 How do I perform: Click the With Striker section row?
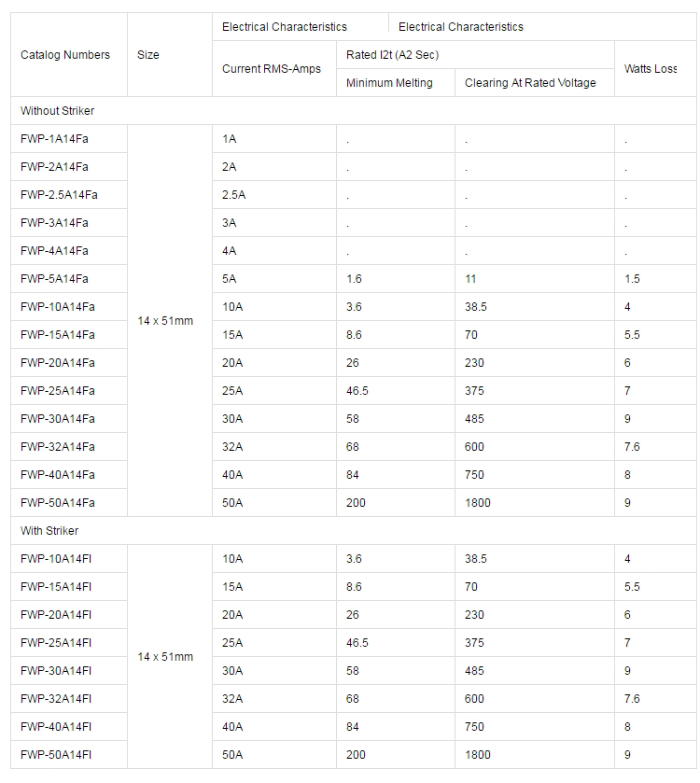50,531
